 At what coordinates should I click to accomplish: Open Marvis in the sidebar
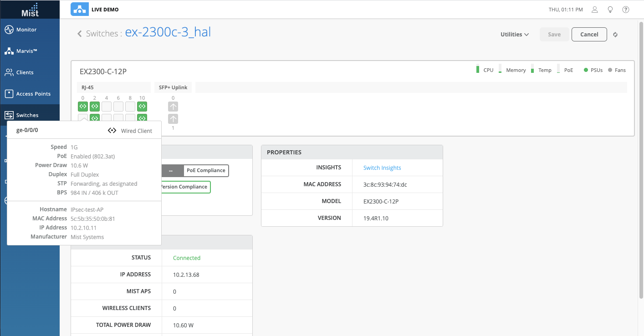click(30, 51)
